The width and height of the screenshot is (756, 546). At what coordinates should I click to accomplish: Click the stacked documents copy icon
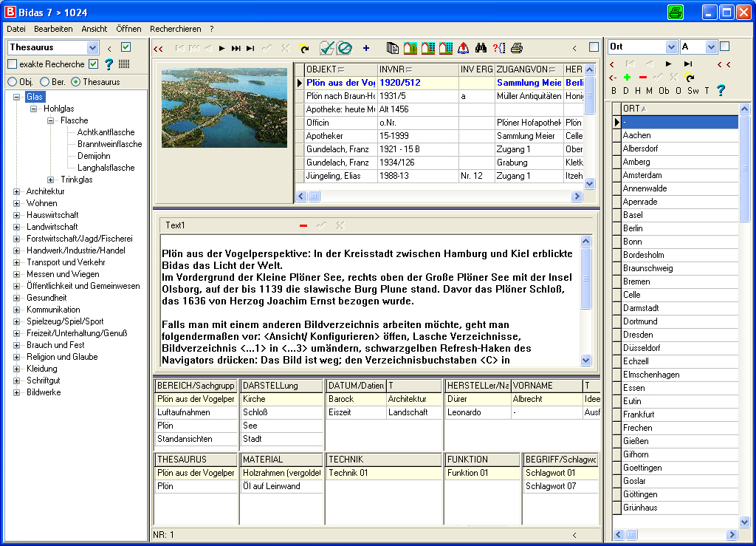click(393, 48)
